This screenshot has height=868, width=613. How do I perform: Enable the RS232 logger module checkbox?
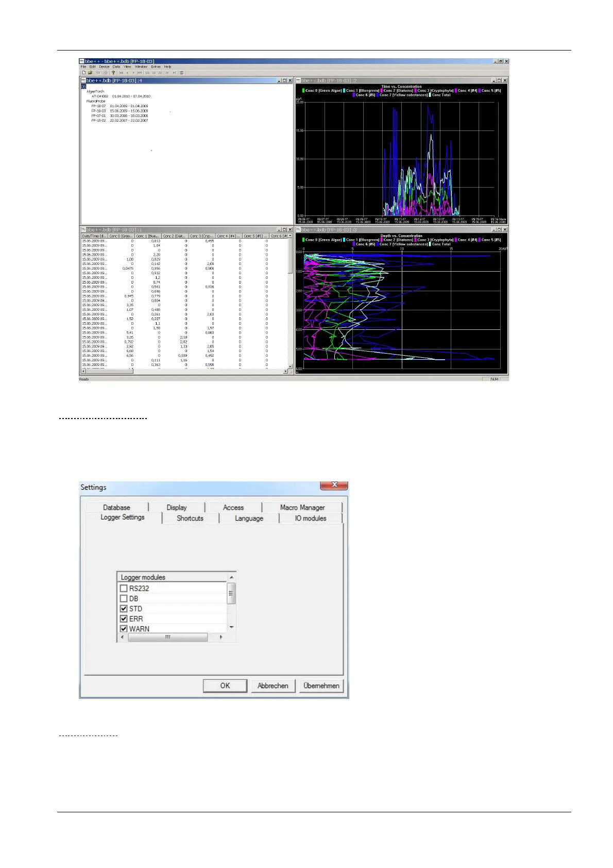tap(124, 588)
